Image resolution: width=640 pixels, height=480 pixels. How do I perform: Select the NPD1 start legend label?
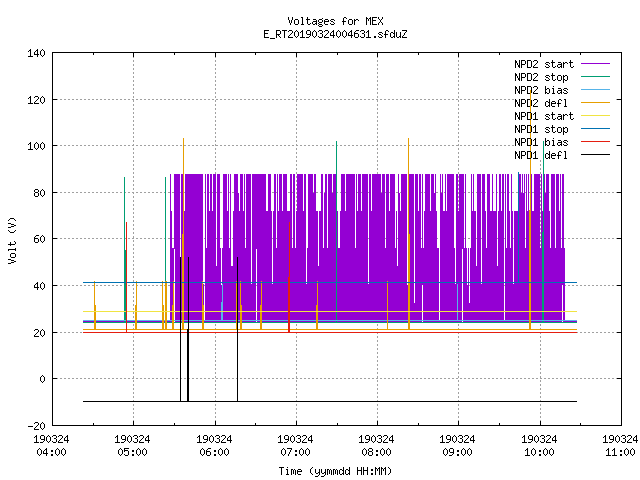[544, 116]
